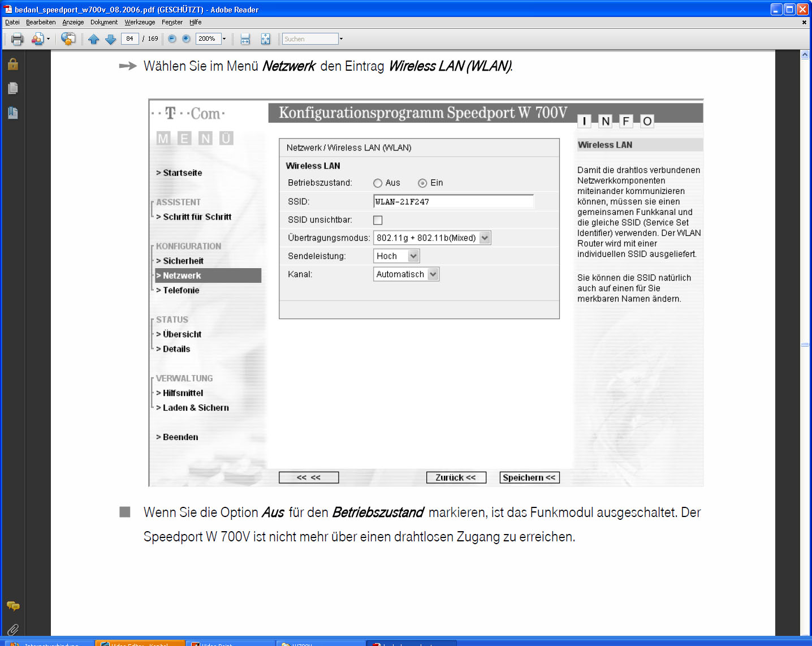The image size is (812, 646).
Task: Open the Hilfe menu
Action: [196, 22]
